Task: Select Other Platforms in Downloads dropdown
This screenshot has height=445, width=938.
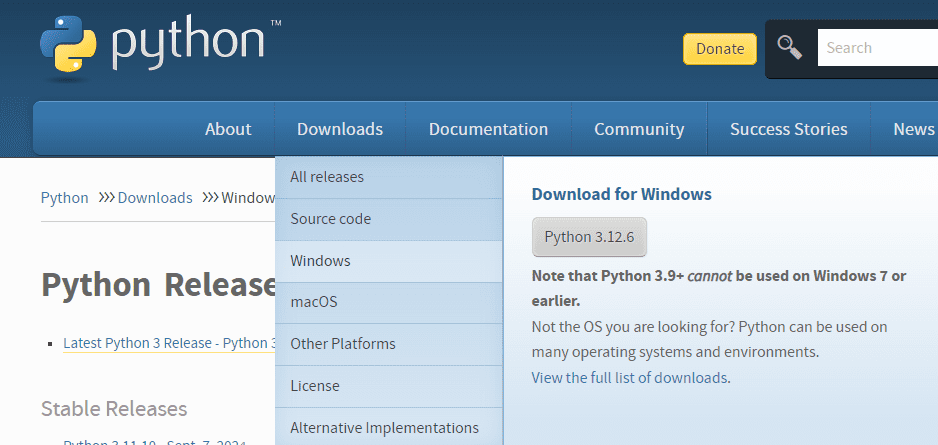Action: (389, 344)
